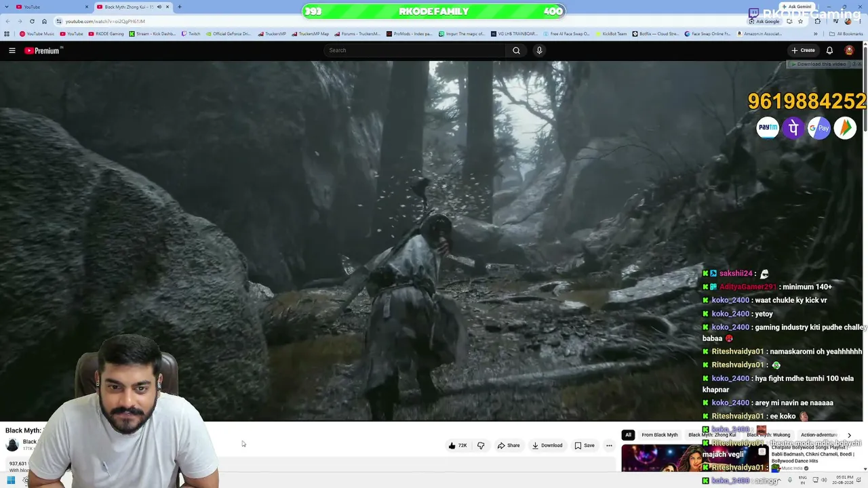Open the YouTube Music bookmark
Image resolution: width=868 pixels, height=488 pixels.
pos(37,34)
